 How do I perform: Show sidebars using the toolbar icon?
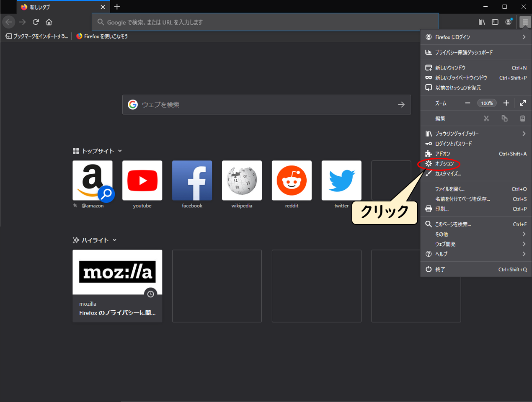[495, 22]
